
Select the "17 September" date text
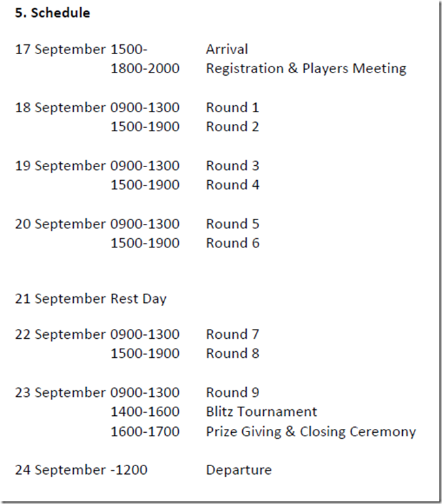pyautogui.click(x=60, y=49)
